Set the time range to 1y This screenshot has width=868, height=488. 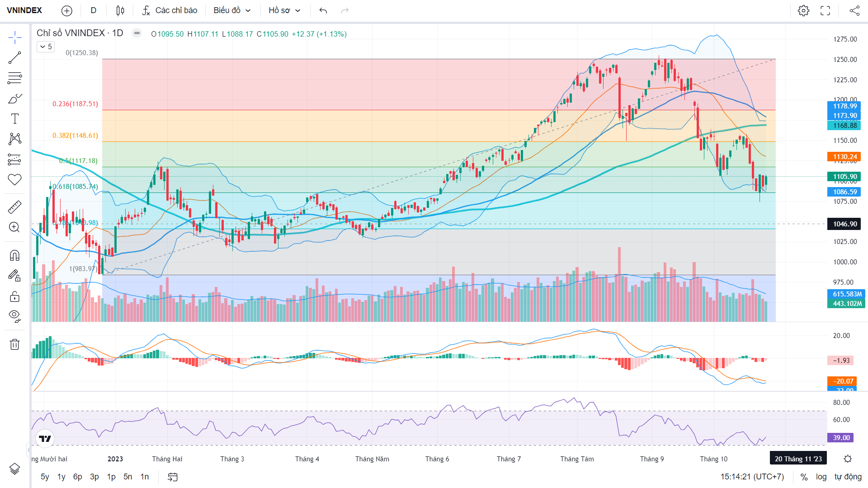(61, 477)
